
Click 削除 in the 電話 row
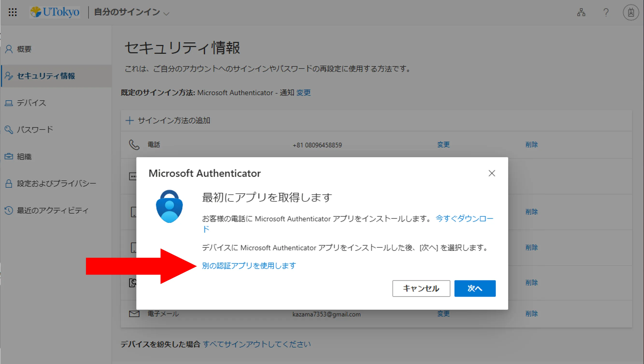[x=531, y=145]
